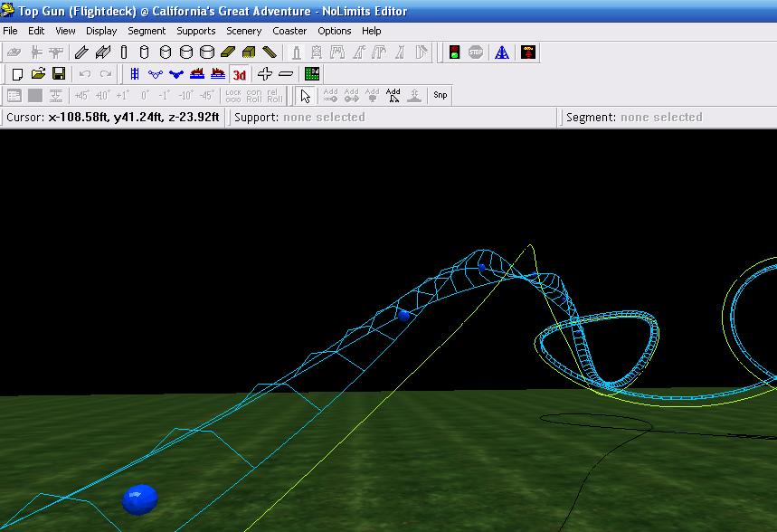Viewport: 777px width, 532px height.
Task: Click the traffic light simulation icon
Action: pos(454,52)
